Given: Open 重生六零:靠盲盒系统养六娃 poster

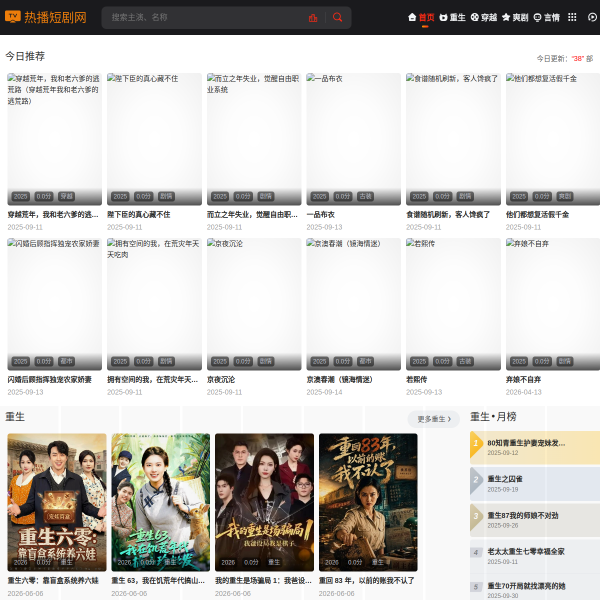Looking at the screenshot, I should click(57, 502).
